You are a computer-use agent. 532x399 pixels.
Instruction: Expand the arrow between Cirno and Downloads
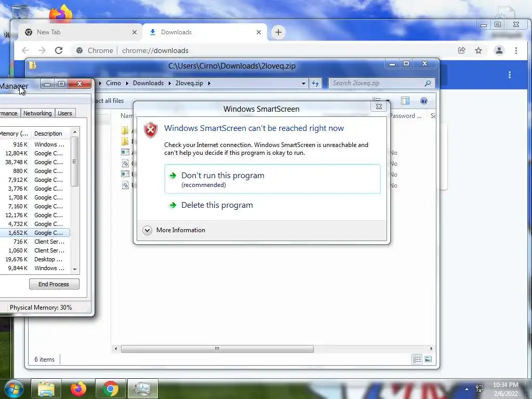pos(127,83)
